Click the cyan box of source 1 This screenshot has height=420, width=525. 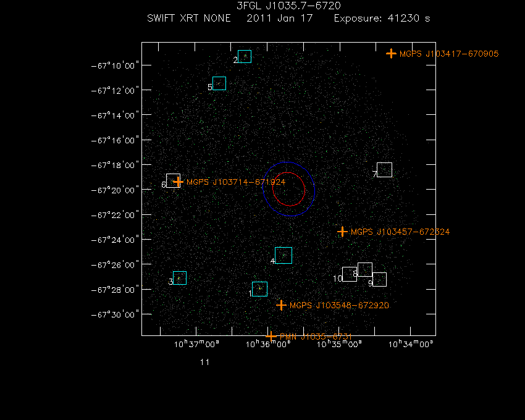[259, 289]
